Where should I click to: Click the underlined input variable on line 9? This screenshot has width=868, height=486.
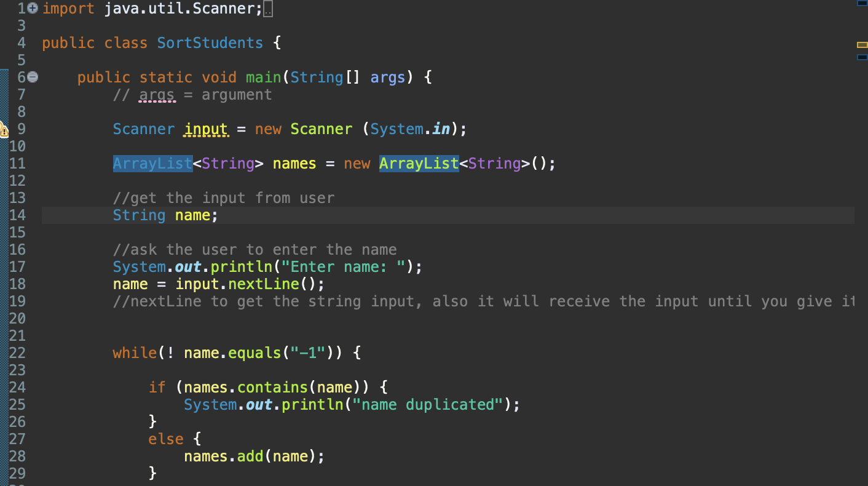(x=205, y=129)
